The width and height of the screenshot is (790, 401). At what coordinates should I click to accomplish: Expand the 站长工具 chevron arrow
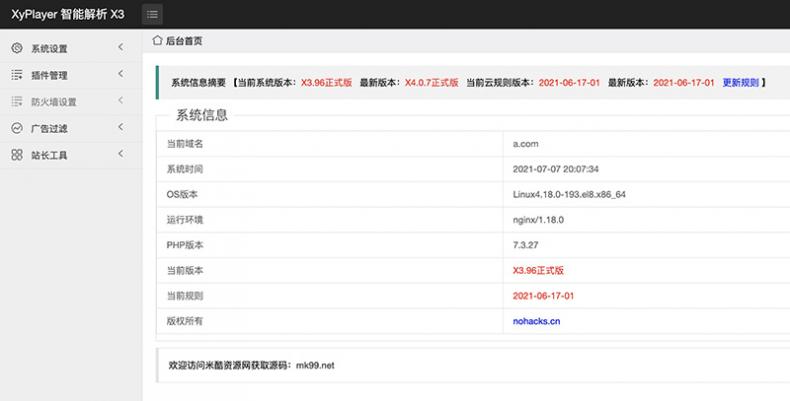(x=120, y=154)
